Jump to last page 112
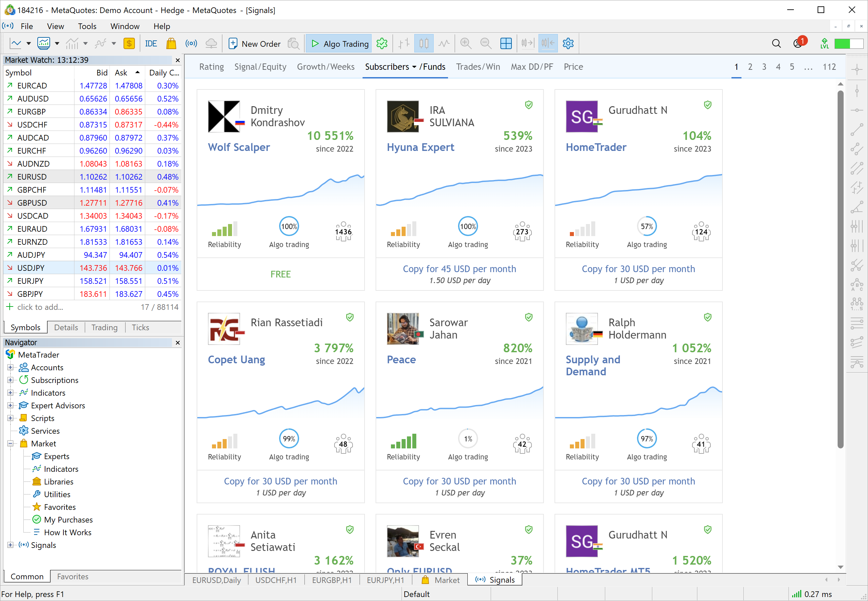The height and width of the screenshot is (601, 868). click(829, 67)
